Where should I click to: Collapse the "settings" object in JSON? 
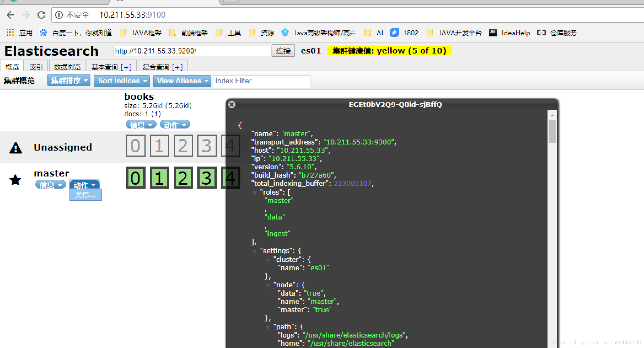pos(254,251)
